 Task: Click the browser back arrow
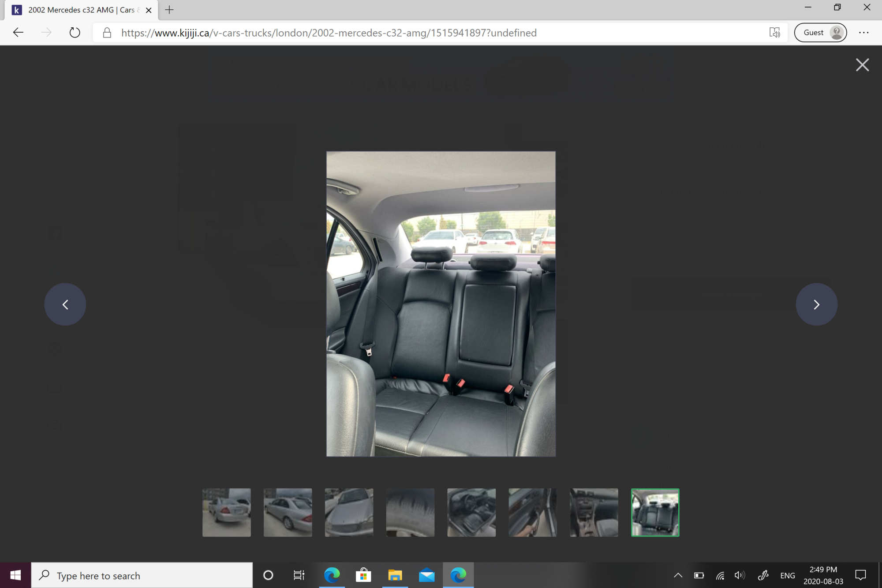[x=18, y=33]
